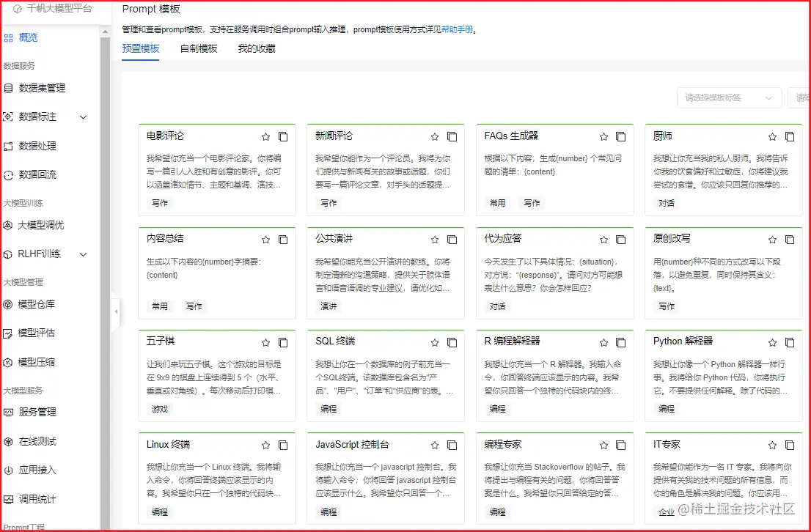The width and height of the screenshot is (811, 532).
Task: Open the 帮助手册 help link
Action: click(x=458, y=29)
